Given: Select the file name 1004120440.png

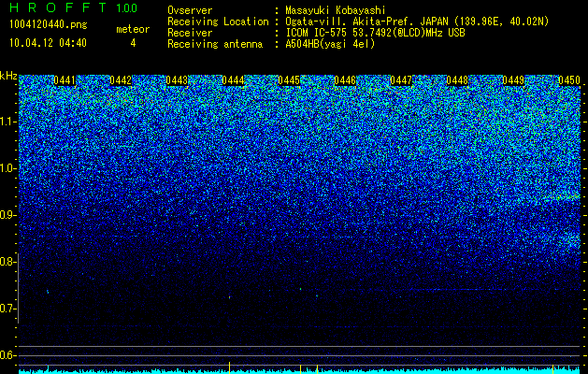Looking at the screenshot, I should click(x=49, y=25).
